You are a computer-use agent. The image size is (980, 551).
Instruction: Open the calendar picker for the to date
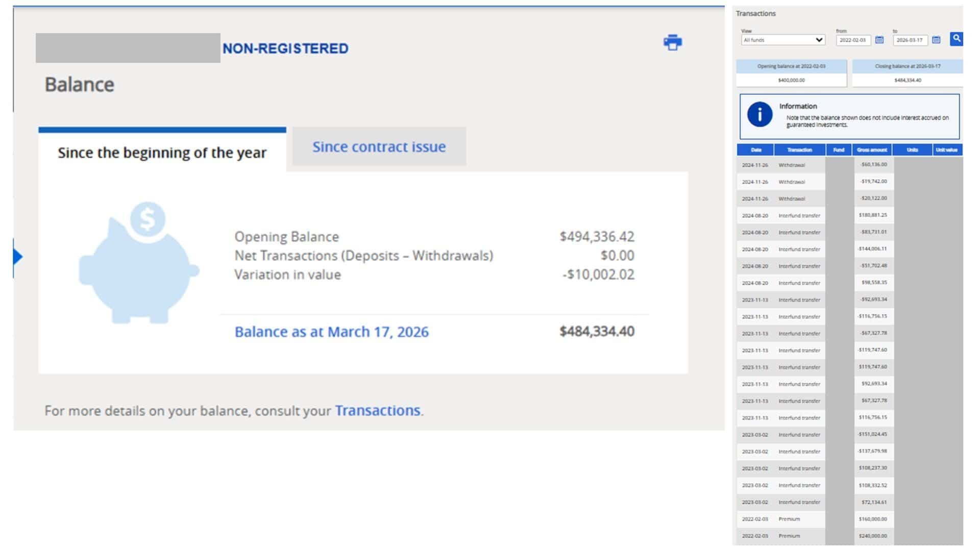(x=936, y=40)
